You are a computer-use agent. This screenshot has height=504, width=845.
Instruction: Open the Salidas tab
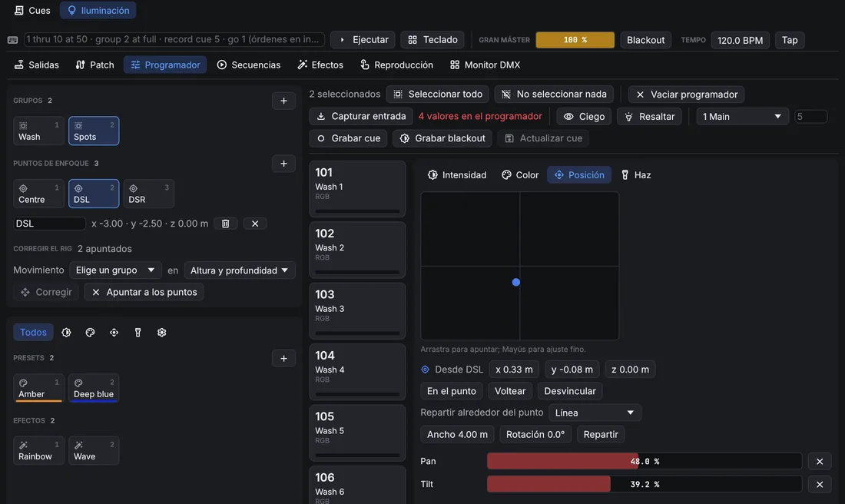tap(37, 65)
